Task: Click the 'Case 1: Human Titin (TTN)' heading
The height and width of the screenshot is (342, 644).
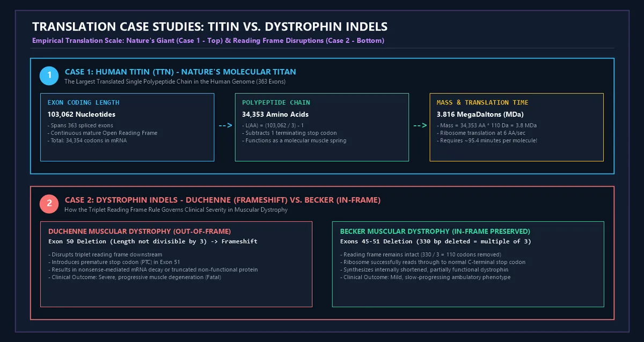Action: tap(180, 72)
